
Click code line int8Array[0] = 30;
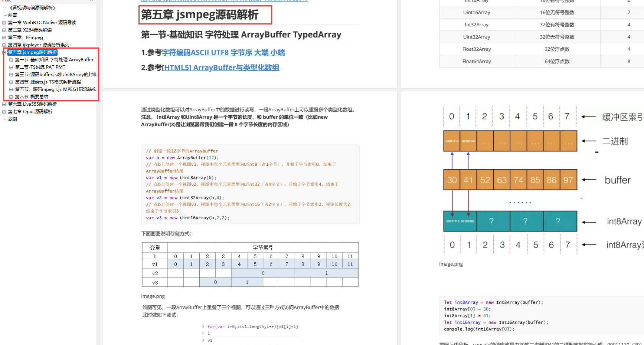tap(467, 309)
